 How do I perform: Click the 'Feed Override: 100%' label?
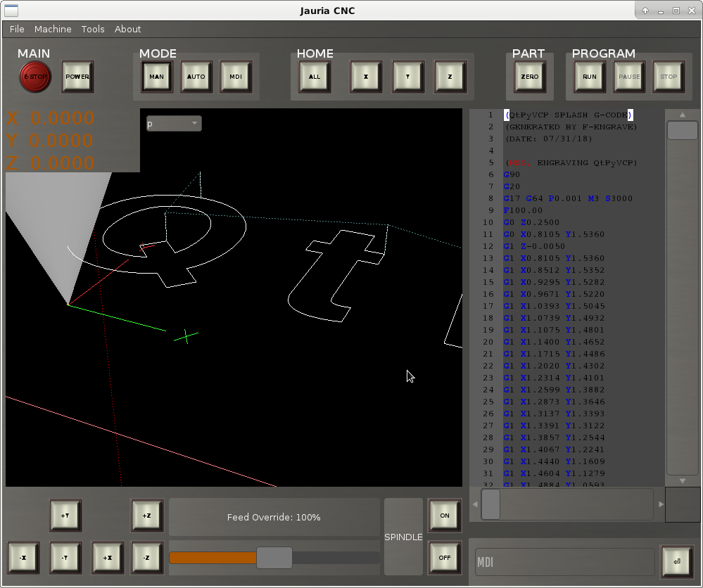274,517
